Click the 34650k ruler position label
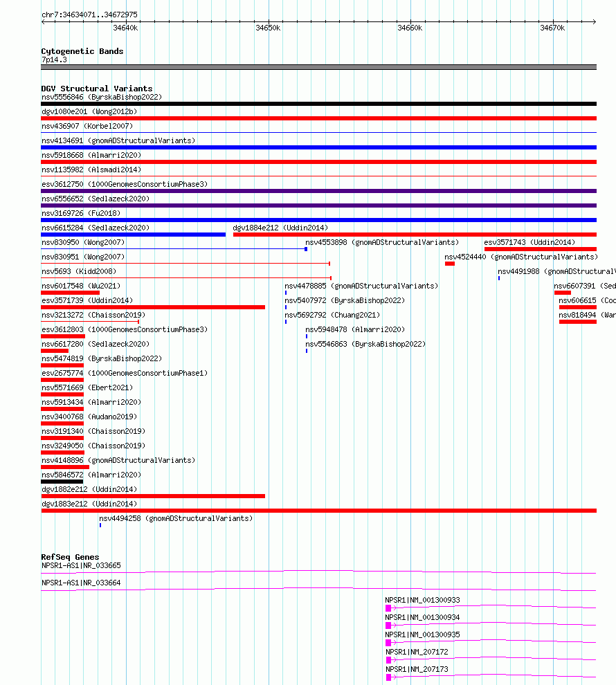 click(x=268, y=28)
